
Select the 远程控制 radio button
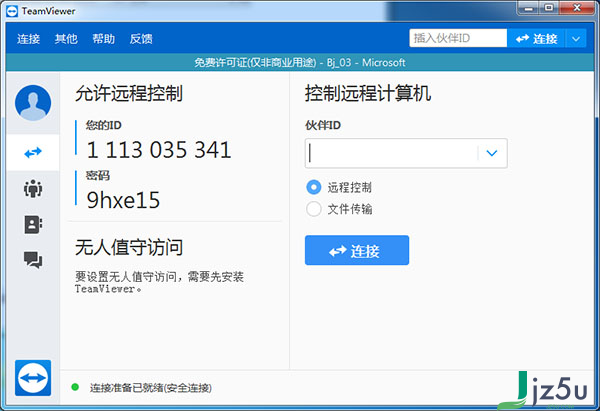[314, 187]
